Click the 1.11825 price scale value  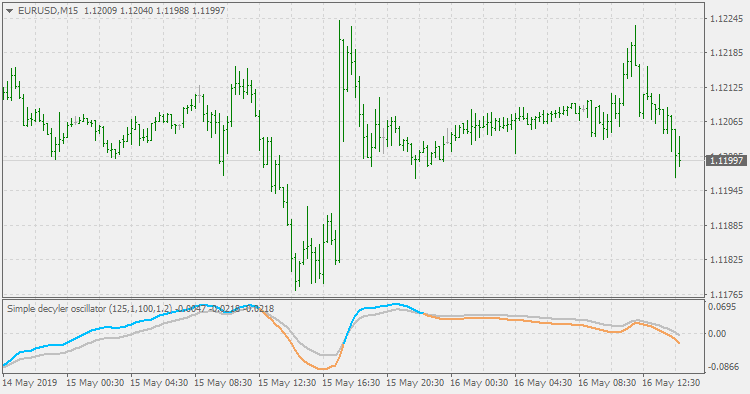[727, 260]
